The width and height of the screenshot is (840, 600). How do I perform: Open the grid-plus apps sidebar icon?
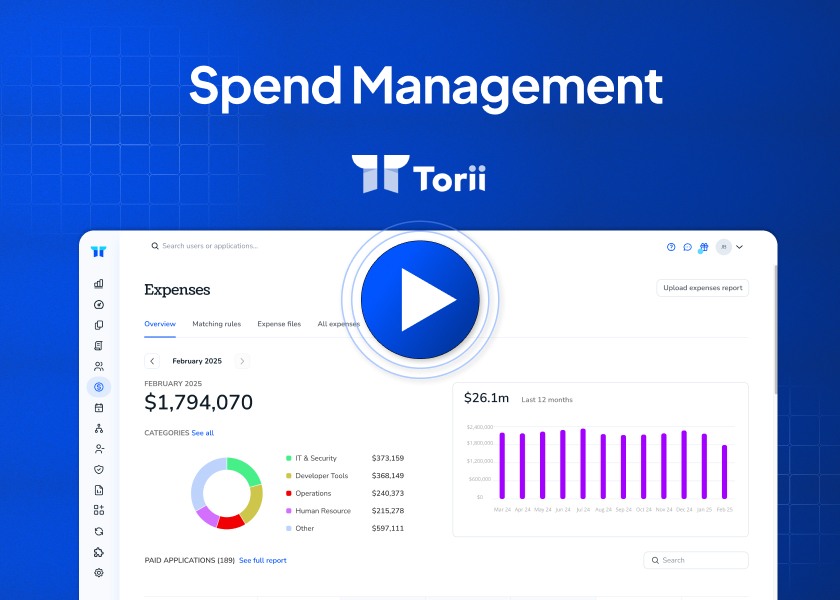click(x=99, y=510)
